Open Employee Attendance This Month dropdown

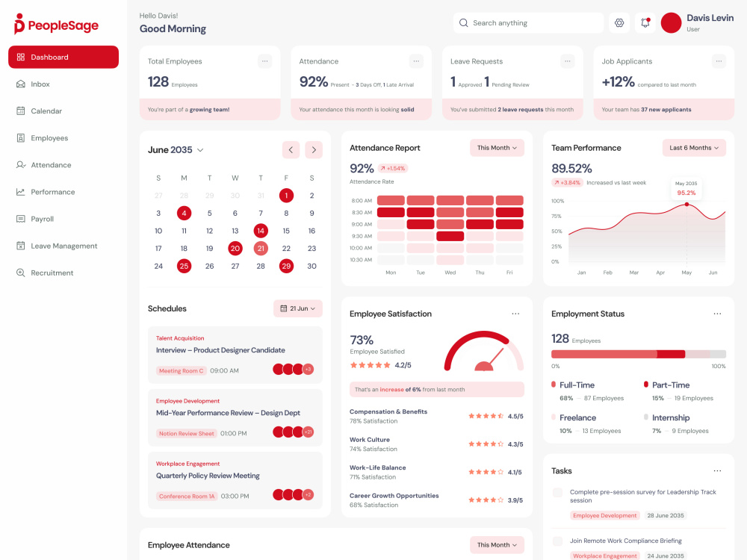(x=497, y=545)
